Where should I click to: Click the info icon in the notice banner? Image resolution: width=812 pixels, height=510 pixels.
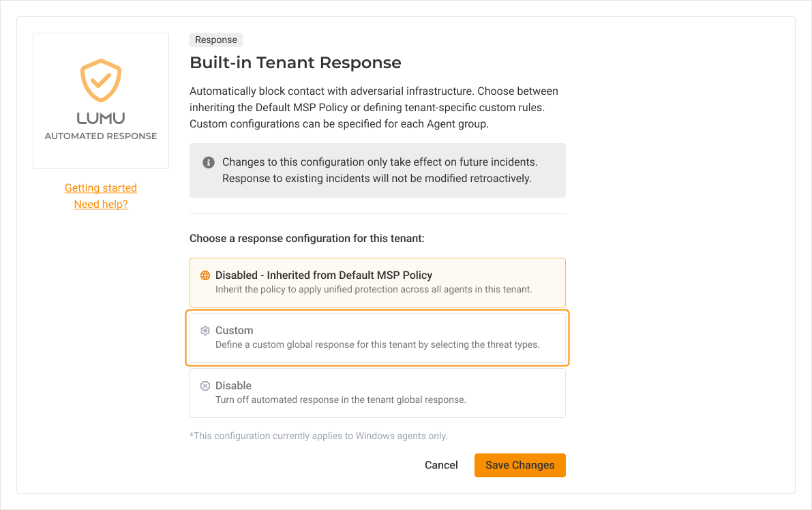[209, 163]
